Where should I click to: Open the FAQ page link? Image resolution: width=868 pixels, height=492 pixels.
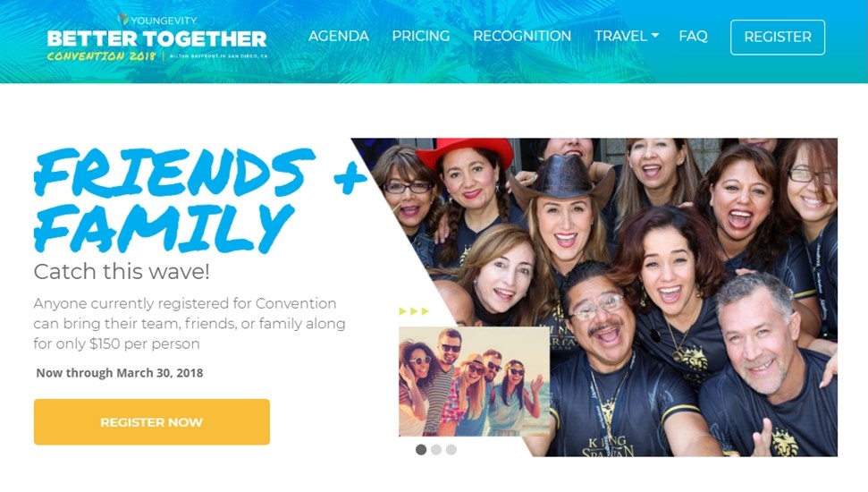pos(693,36)
